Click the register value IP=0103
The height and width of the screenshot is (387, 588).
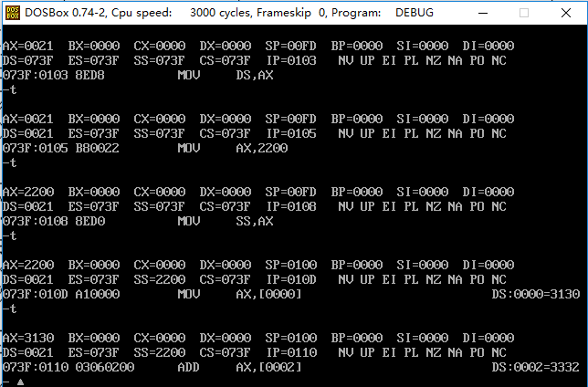(291, 60)
